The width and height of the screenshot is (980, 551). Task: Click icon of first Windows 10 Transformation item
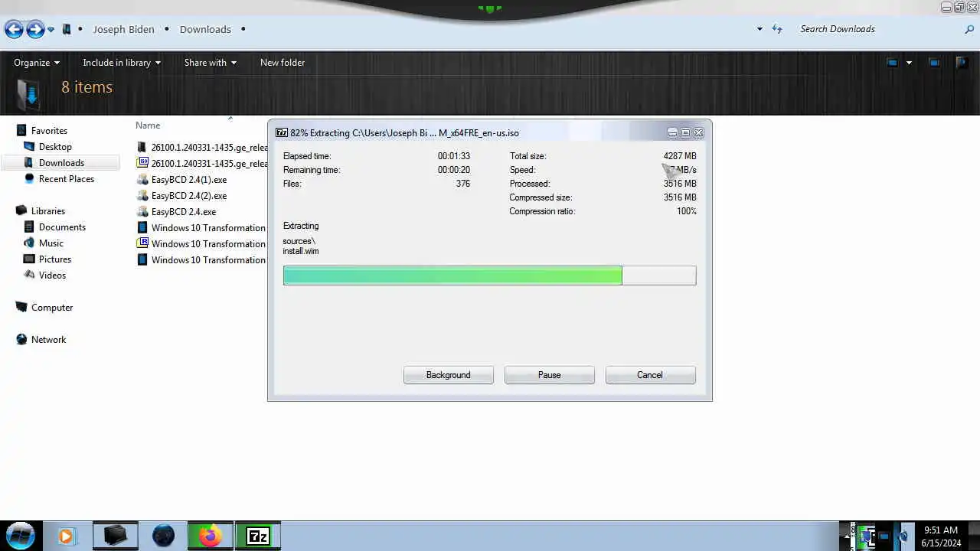point(142,228)
